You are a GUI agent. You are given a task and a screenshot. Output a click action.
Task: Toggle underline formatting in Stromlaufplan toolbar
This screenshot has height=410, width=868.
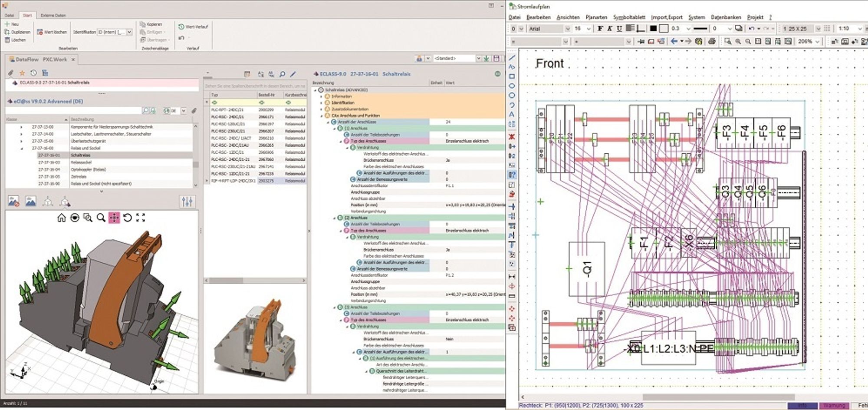tap(619, 29)
